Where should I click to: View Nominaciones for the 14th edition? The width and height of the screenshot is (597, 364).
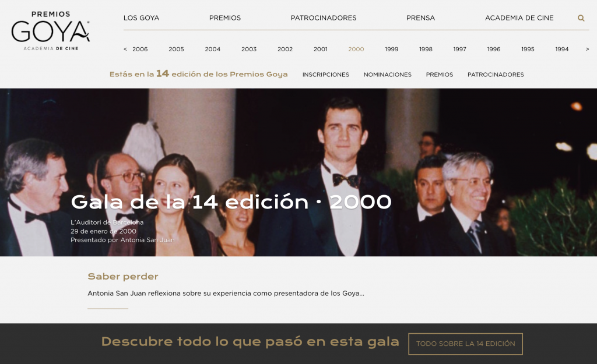tap(387, 75)
